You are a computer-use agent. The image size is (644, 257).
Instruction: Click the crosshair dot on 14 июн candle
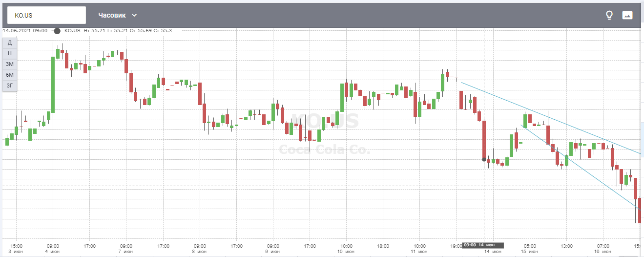484,159
